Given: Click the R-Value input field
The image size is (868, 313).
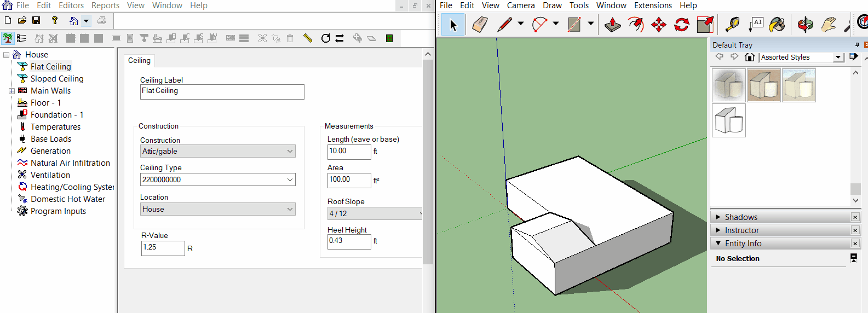Looking at the screenshot, I should 163,248.
